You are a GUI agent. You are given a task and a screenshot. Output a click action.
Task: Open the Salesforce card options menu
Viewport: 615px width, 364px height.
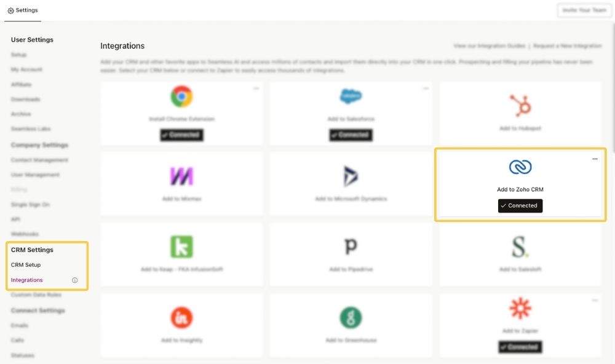pos(426,89)
